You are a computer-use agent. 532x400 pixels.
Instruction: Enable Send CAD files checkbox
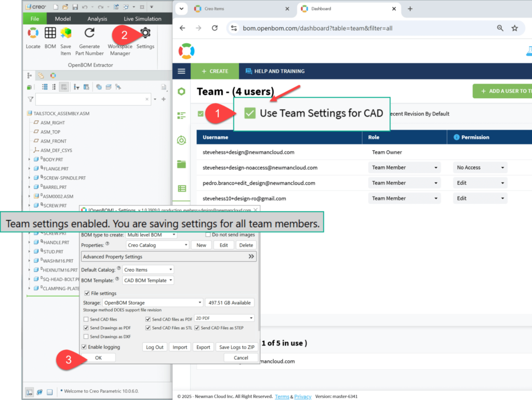coord(86,319)
